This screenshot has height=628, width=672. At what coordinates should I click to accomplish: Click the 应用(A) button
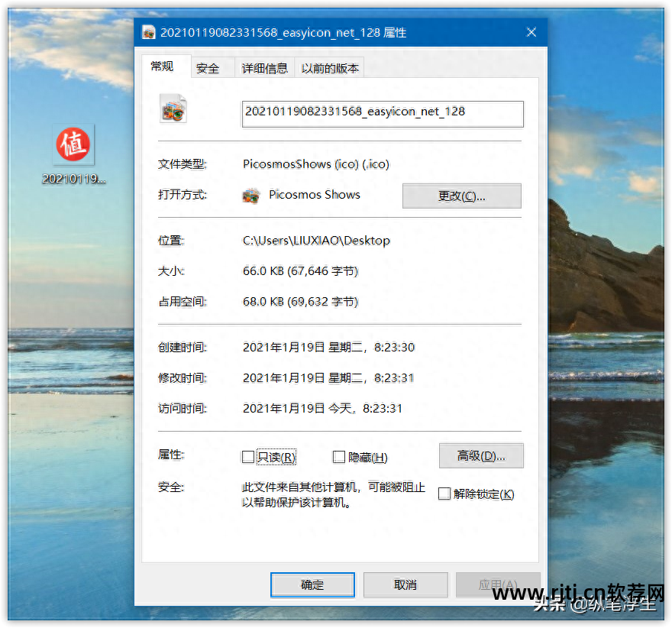coord(498,584)
